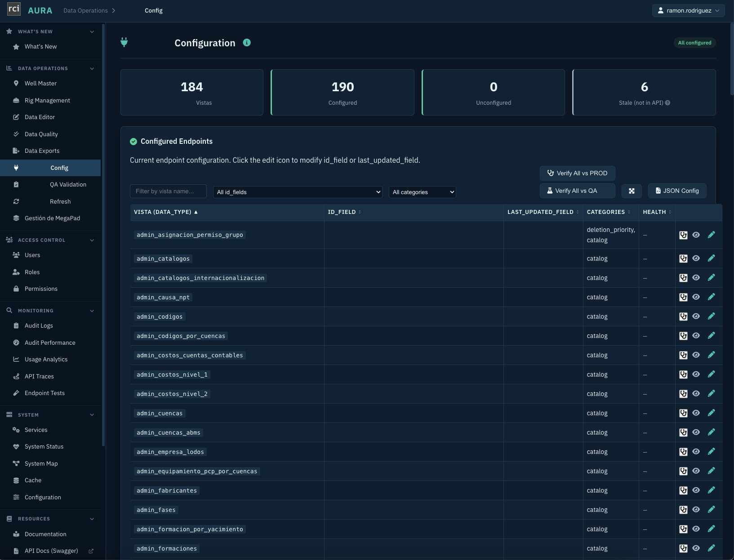Toggle eye icon for admin_costos_nivel_1 row
Screen dimensions: 734x560
tap(696, 374)
